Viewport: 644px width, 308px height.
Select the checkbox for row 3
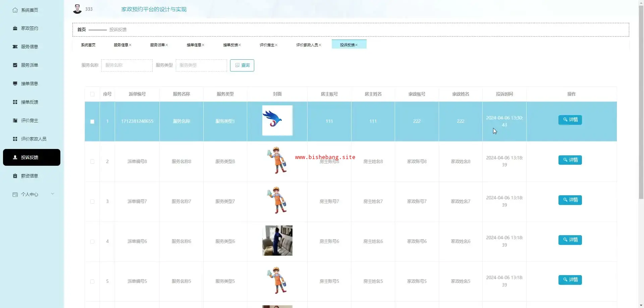coord(92,202)
